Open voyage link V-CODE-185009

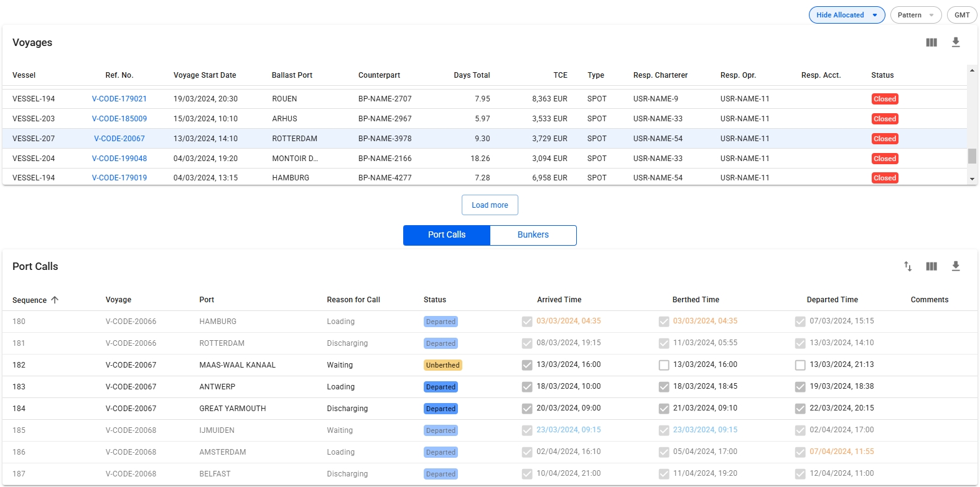[x=119, y=119]
